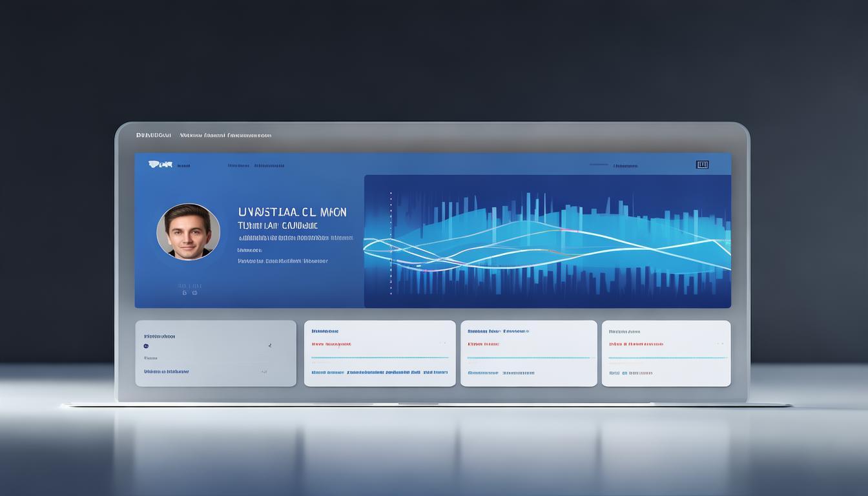Click the cyan progress bar in third card
Screen dimensions: 868x496
coord(528,358)
